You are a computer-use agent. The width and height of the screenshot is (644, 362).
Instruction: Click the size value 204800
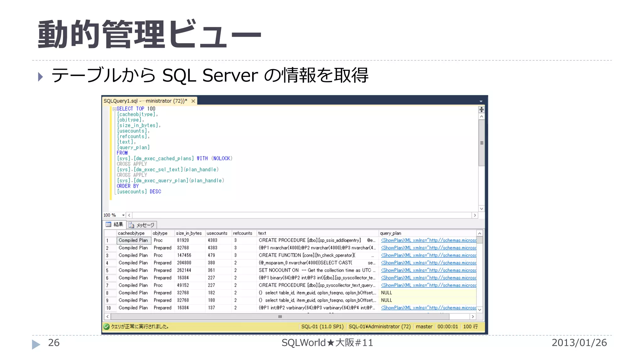pos(184,263)
